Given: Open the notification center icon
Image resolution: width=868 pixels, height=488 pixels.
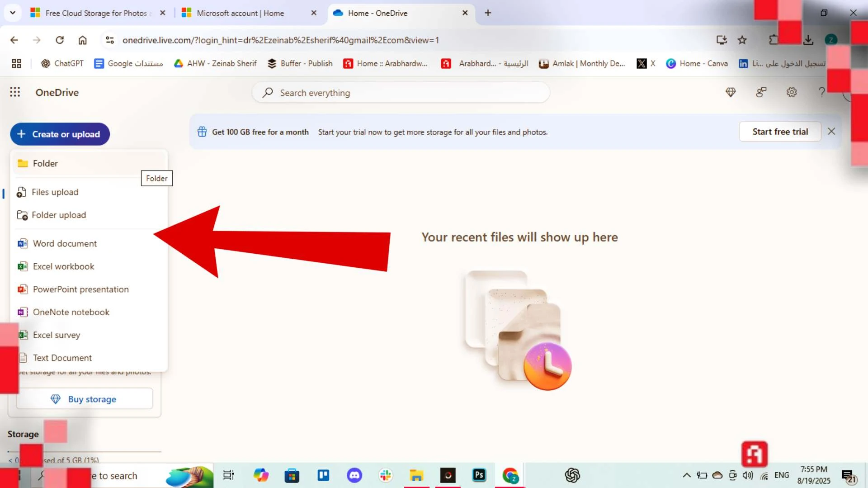Looking at the screenshot, I should pos(849,476).
